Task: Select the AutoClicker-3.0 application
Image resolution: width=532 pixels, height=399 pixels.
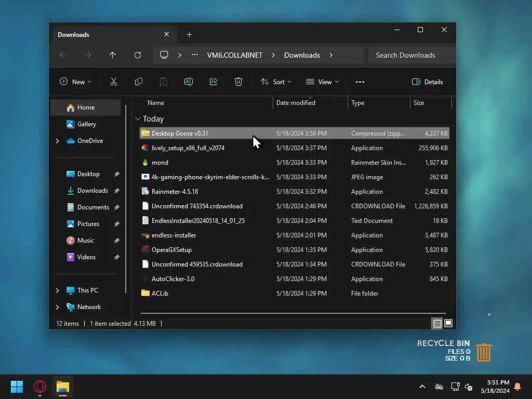Action: (295, 279)
